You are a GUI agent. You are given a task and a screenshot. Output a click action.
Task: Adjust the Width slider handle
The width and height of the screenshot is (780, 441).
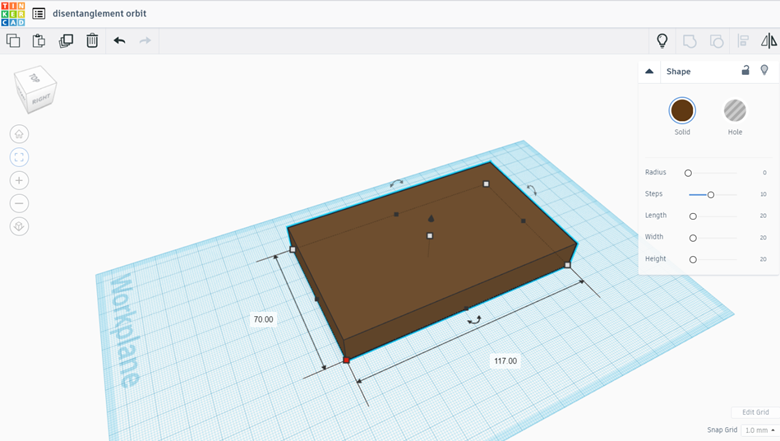tap(693, 238)
